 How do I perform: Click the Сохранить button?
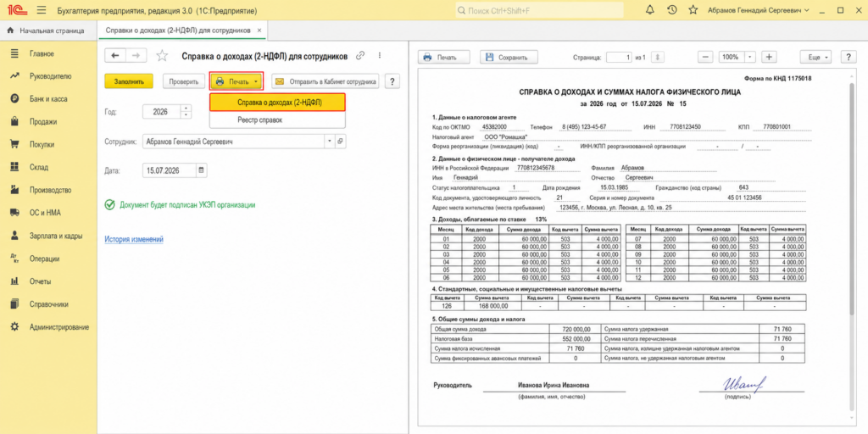(508, 57)
